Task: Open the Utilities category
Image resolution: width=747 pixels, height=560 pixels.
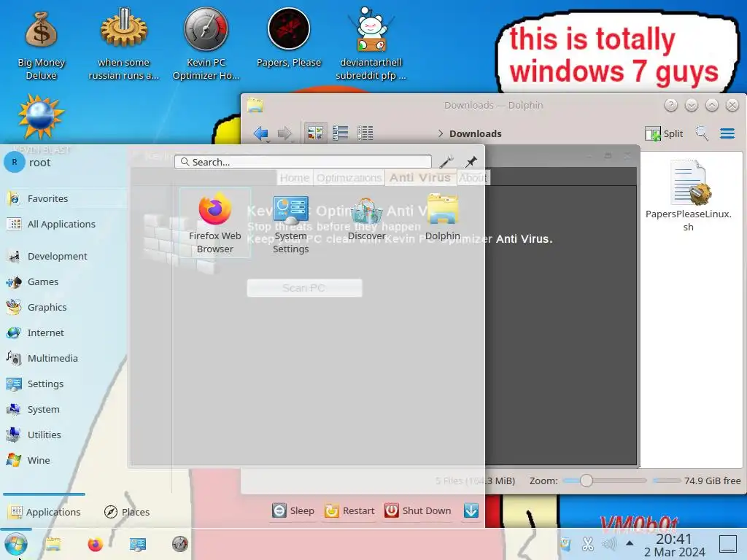Action: (64, 435)
